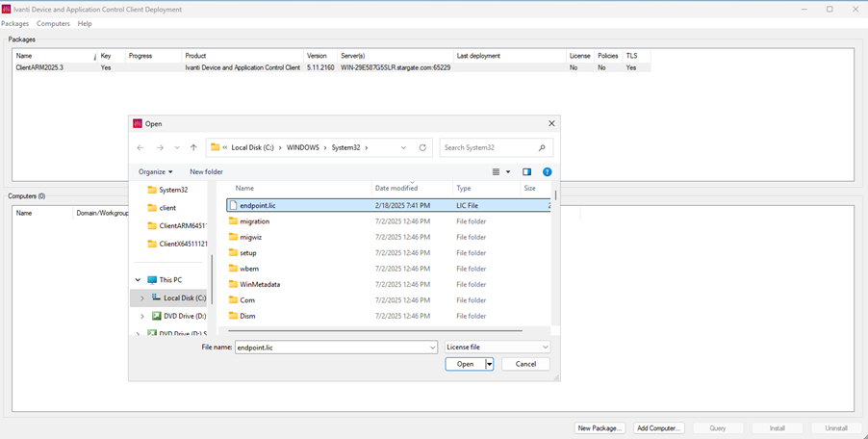Screen dimensions: 868x439
Task: Collapse the This PC tree node
Action: (138, 280)
